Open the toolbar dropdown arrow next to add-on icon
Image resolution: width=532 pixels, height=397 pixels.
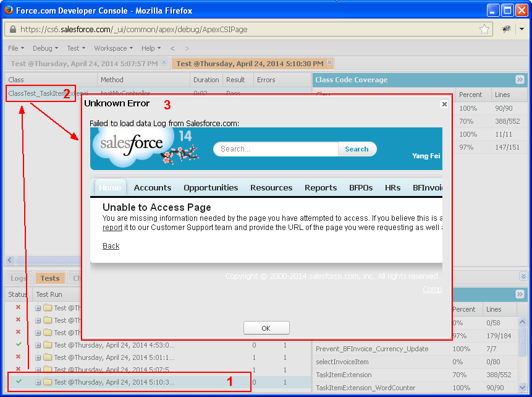(522, 29)
